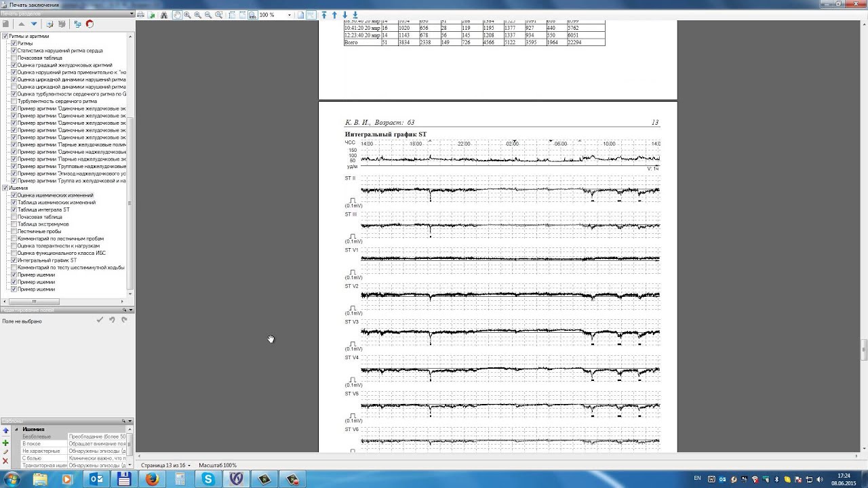
Task: Collapse 'Ишемия' group in templates list
Action: [16, 430]
